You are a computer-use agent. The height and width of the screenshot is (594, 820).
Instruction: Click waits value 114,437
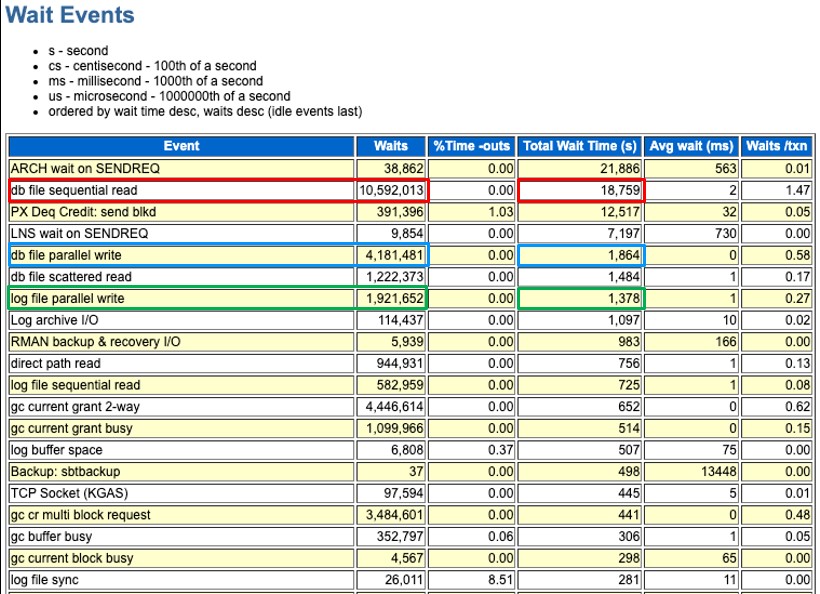point(400,320)
